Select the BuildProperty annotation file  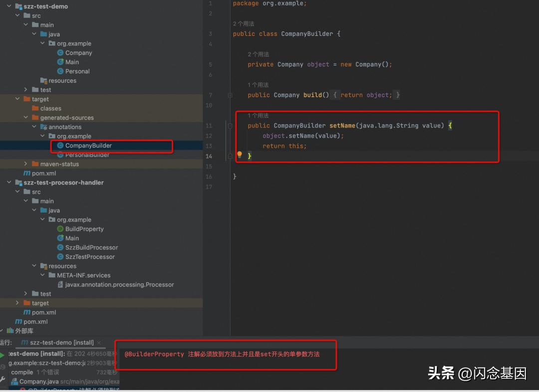[x=84, y=229]
